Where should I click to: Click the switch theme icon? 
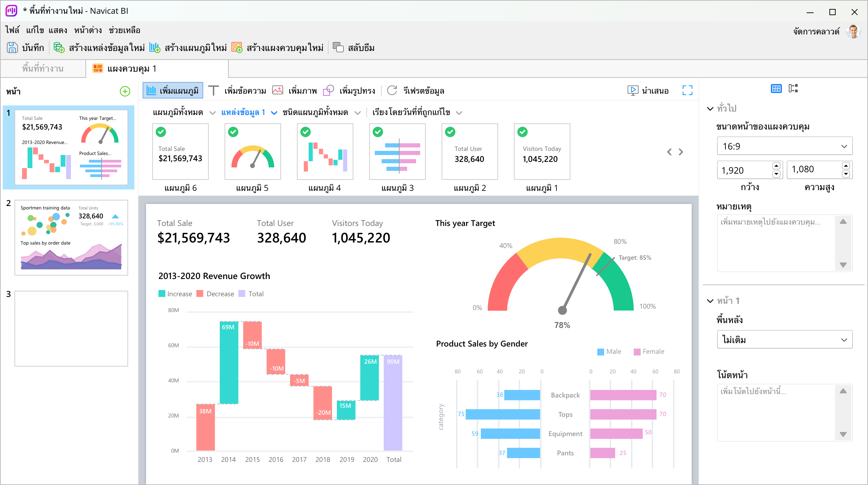tap(338, 48)
